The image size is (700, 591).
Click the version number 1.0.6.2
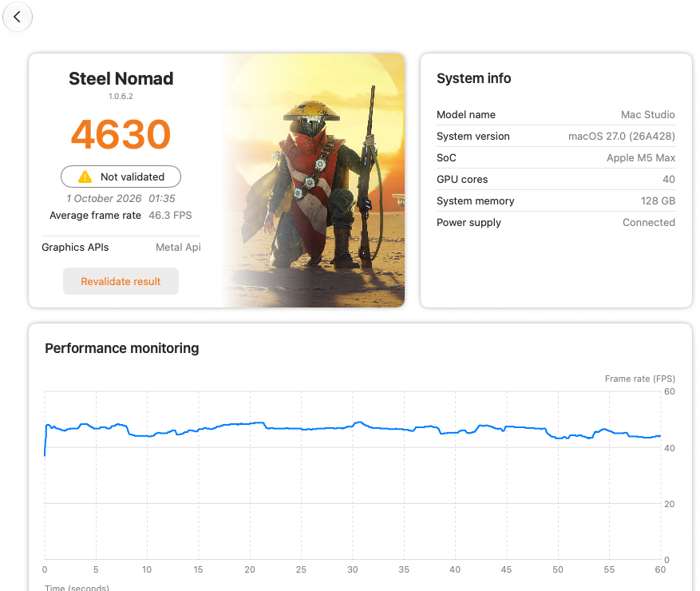(x=121, y=96)
